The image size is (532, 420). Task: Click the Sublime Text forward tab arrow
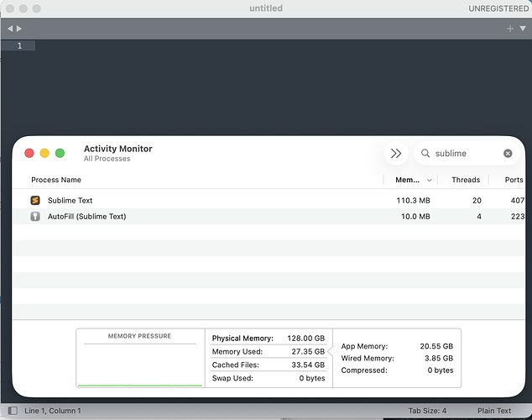pyautogui.click(x=19, y=29)
